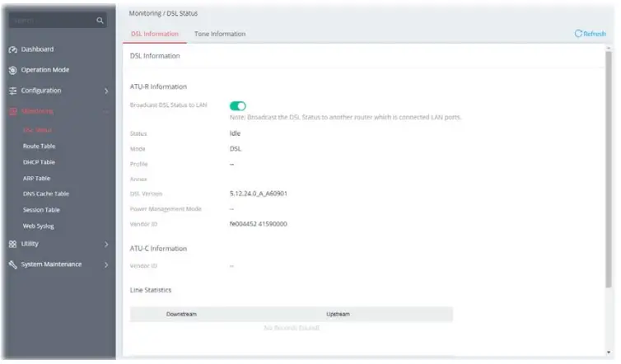This screenshot has height=364, width=621.
Task: Click the Utility grid icon
Action: tap(12, 244)
